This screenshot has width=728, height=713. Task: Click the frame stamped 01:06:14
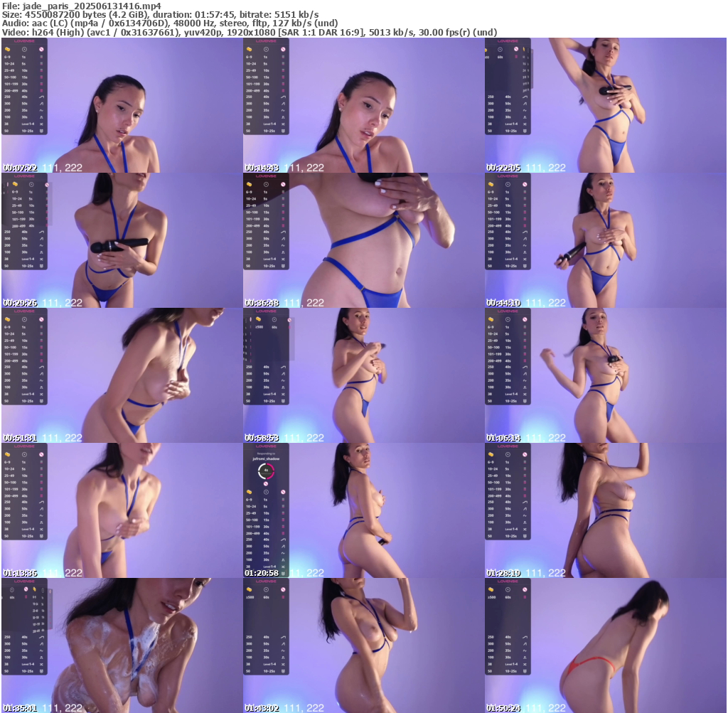tap(605, 375)
